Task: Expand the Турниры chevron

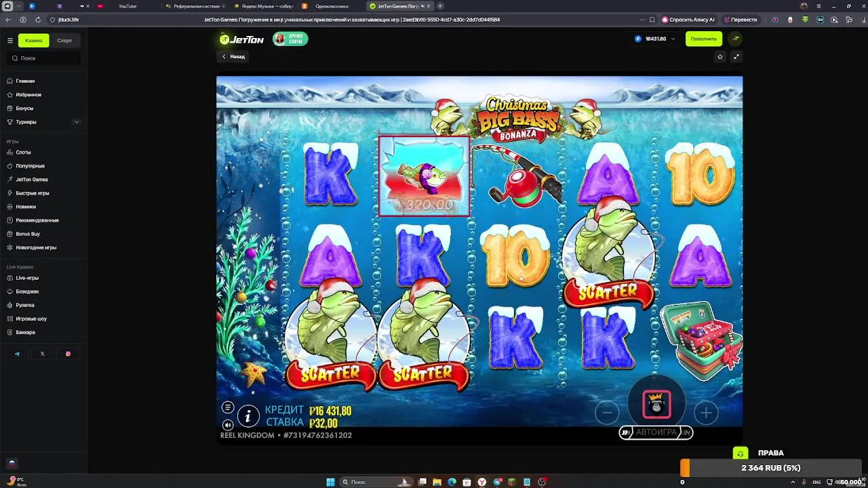Action: point(76,122)
